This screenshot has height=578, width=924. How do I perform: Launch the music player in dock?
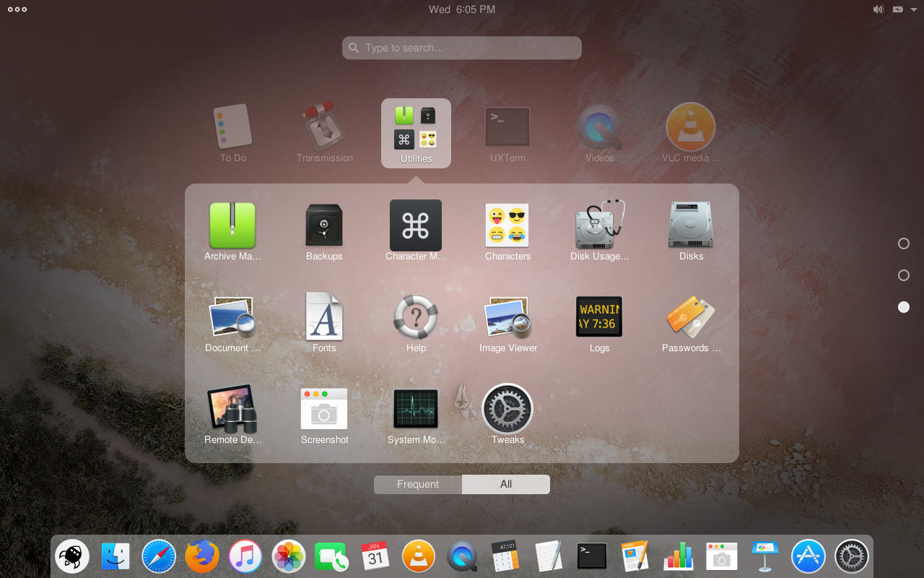[245, 557]
